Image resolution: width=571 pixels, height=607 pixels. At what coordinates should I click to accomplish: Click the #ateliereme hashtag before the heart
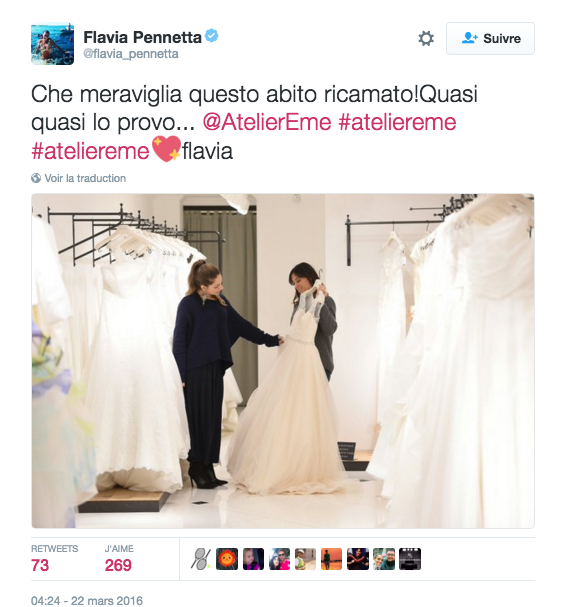90,151
